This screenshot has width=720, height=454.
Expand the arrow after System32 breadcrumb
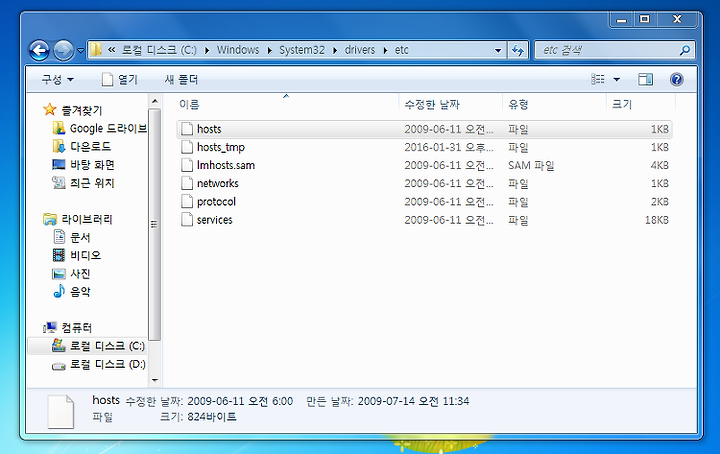point(335,50)
